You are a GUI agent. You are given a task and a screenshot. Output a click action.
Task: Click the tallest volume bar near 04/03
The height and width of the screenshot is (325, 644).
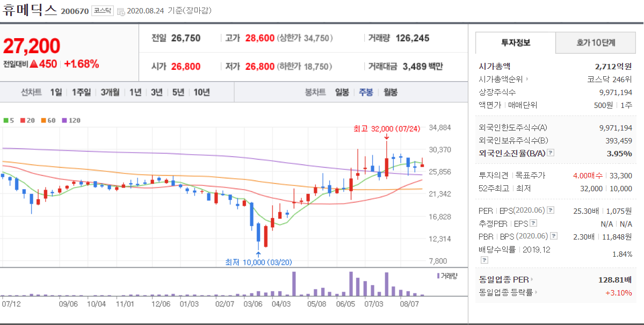pyautogui.click(x=294, y=284)
